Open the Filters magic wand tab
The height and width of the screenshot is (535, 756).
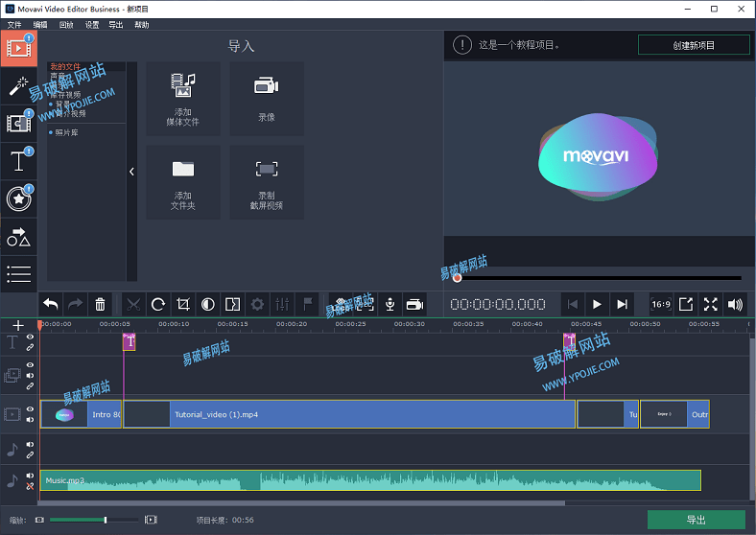[x=19, y=86]
